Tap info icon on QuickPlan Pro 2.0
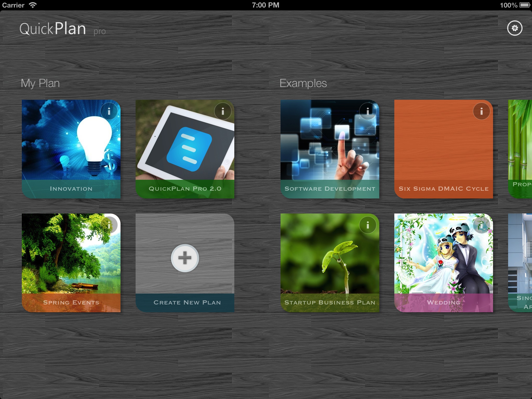Screen dimensions: 532x399 point(223,111)
